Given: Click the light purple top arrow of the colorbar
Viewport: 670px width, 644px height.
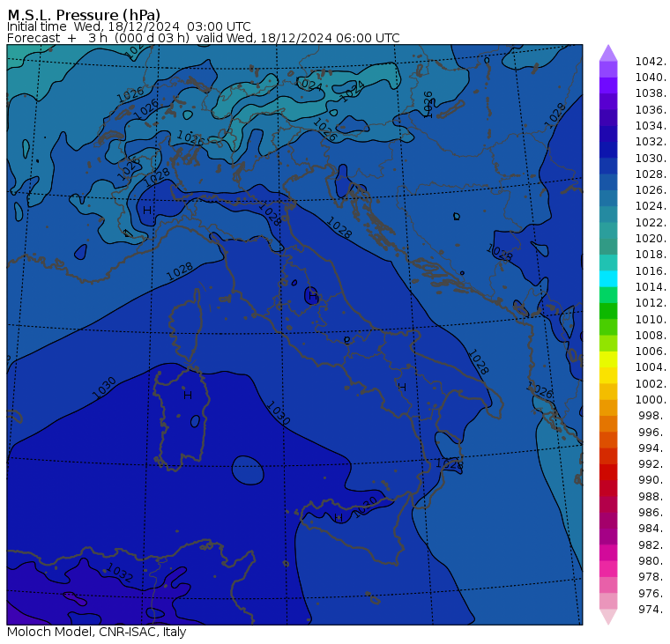Looking at the screenshot, I should click(x=608, y=53).
